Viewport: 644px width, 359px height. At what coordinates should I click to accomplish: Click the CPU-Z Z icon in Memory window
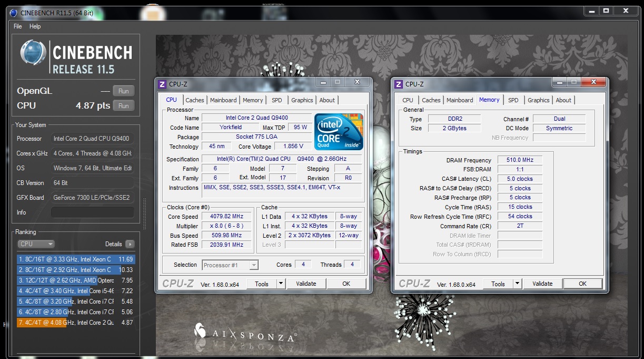[x=399, y=84]
